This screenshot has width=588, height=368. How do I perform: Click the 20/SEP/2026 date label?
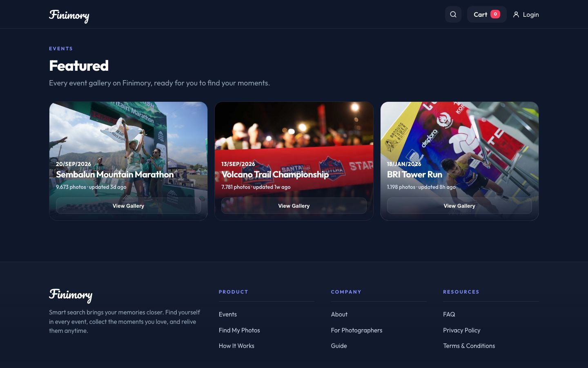[x=73, y=164]
